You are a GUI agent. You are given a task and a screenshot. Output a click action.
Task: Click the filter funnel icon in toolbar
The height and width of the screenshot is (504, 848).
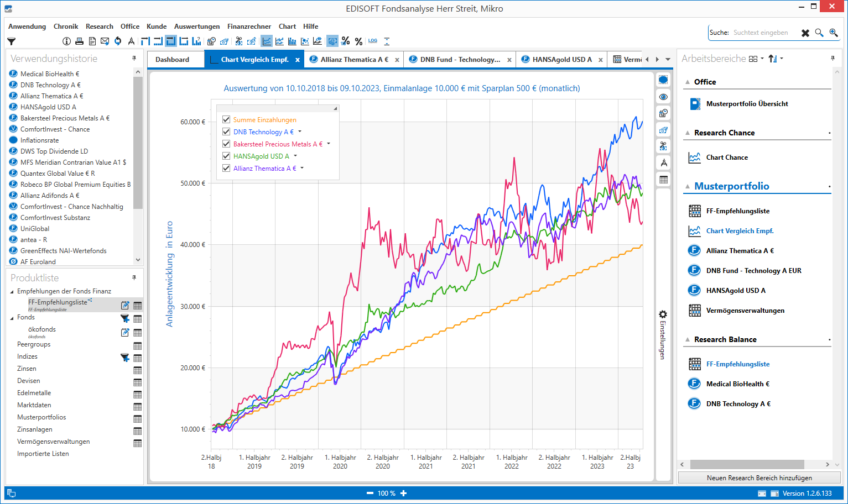11,41
